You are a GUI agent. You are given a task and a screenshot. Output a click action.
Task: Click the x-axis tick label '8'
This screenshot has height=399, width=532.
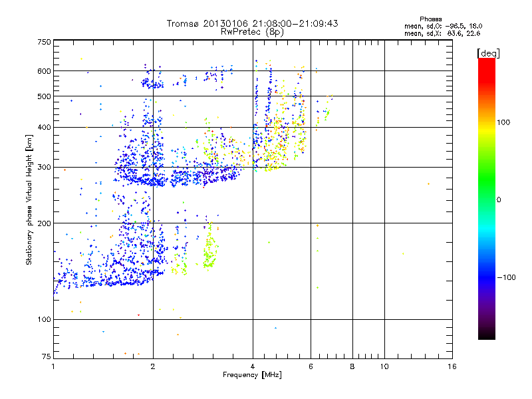[x=352, y=366]
